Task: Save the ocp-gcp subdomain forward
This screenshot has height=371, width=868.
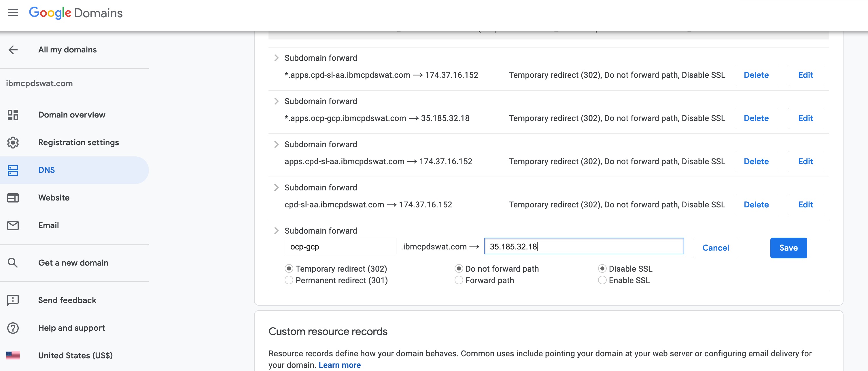Action: click(788, 248)
